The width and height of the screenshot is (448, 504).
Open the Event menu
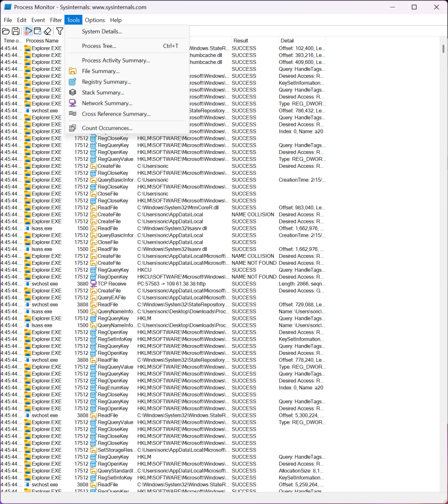[x=38, y=20]
